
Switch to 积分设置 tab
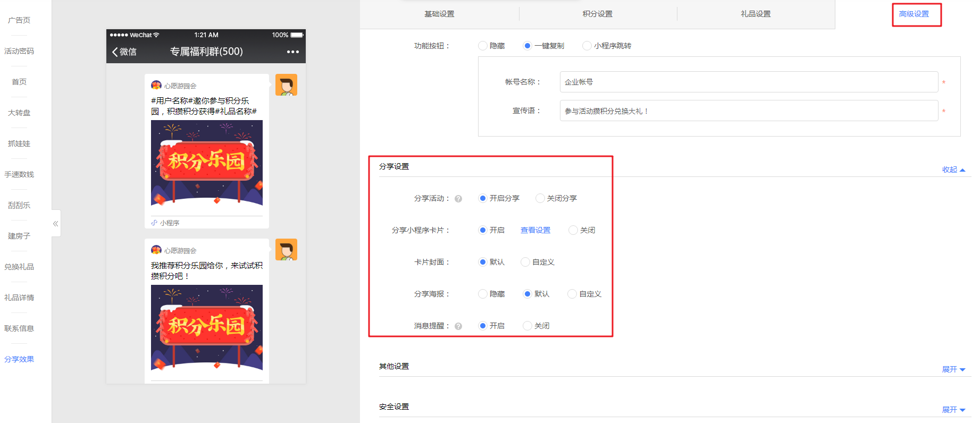pyautogui.click(x=598, y=14)
